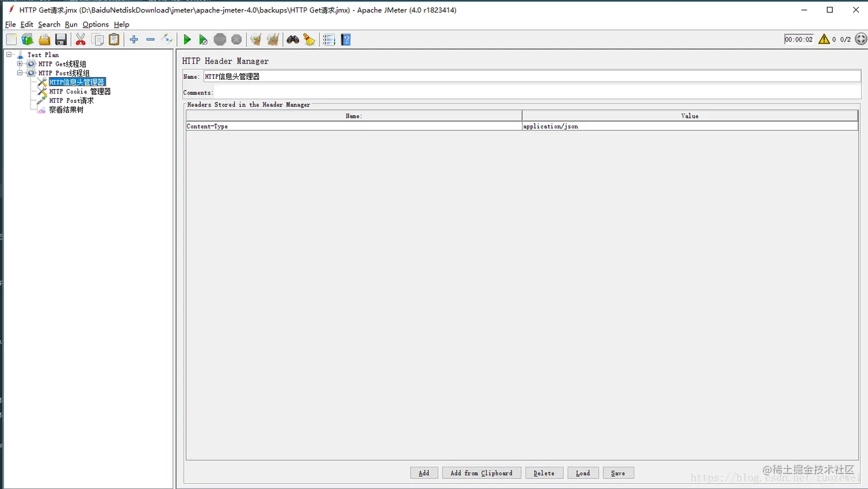This screenshot has height=489, width=868.
Task: Save the test plan with the Save icon
Action: pyautogui.click(x=61, y=39)
